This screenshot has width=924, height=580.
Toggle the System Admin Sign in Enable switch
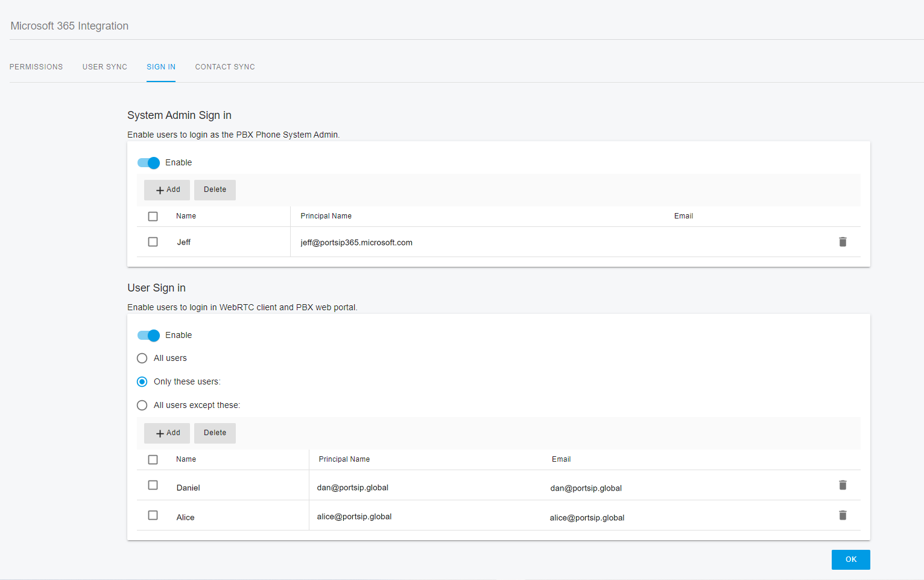149,163
